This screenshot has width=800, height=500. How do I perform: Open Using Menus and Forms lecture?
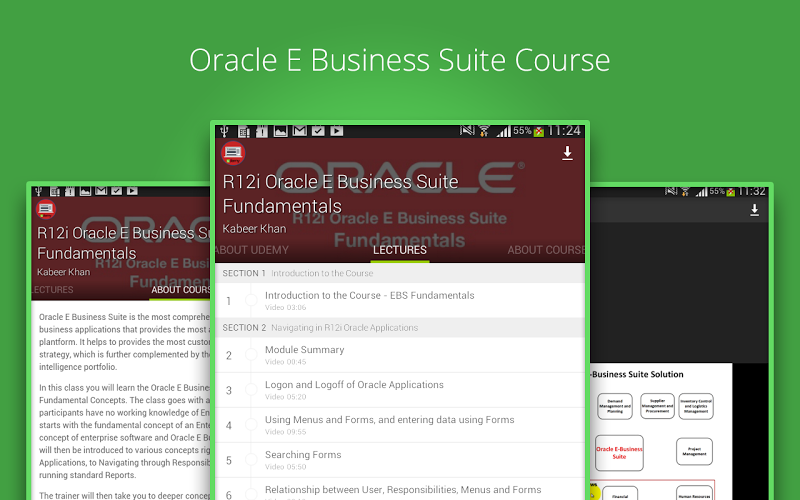point(399,425)
